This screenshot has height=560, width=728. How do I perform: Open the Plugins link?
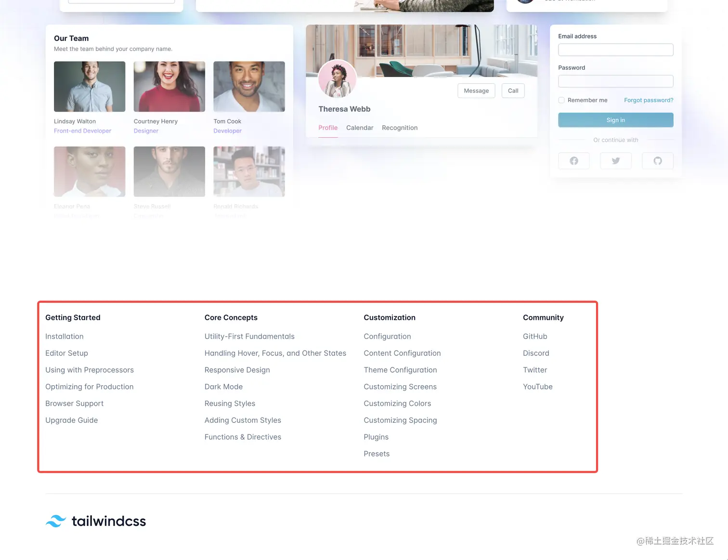coord(376,437)
